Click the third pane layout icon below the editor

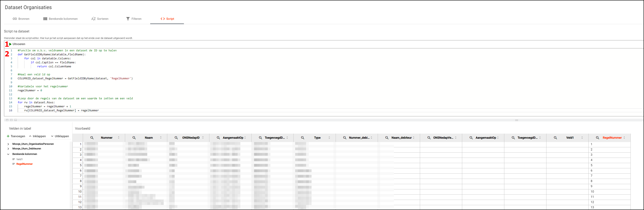point(16,120)
